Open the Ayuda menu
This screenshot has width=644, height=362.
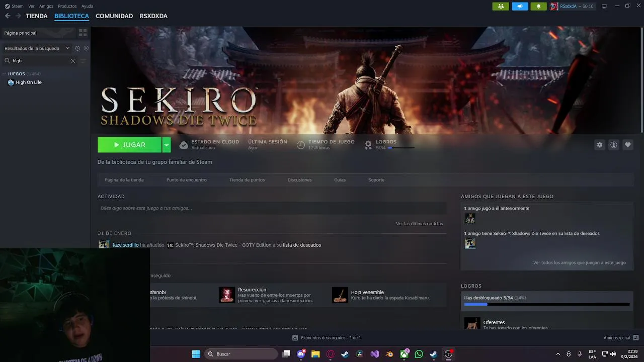coord(87,6)
